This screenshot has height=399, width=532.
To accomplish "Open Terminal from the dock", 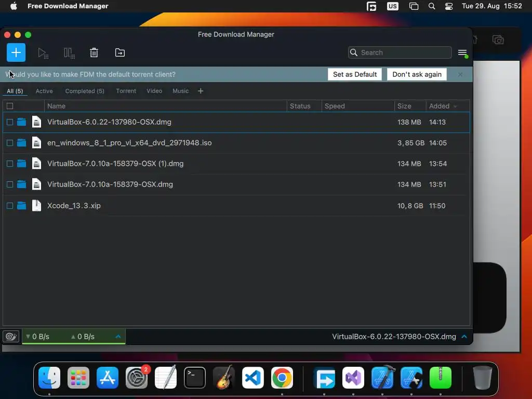I will coord(195,378).
